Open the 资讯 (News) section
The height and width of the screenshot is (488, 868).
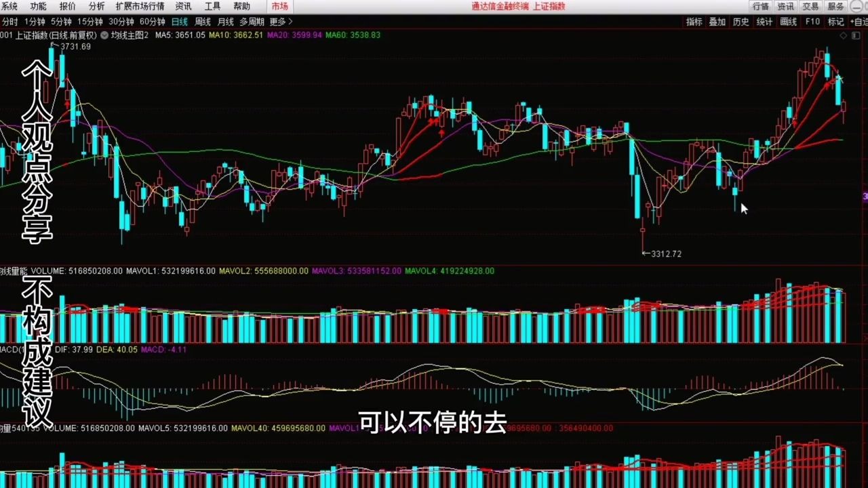(x=182, y=6)
